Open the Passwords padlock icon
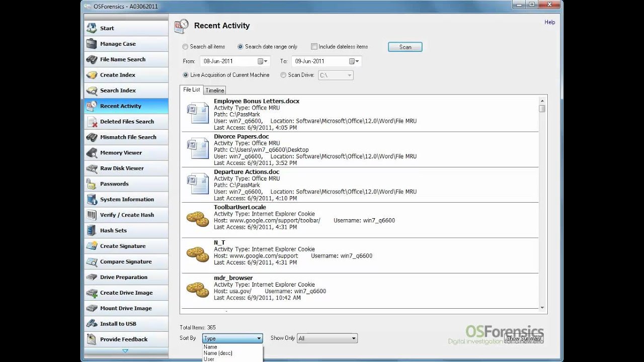Screen dimensions: 644x362 coord(92,184)
